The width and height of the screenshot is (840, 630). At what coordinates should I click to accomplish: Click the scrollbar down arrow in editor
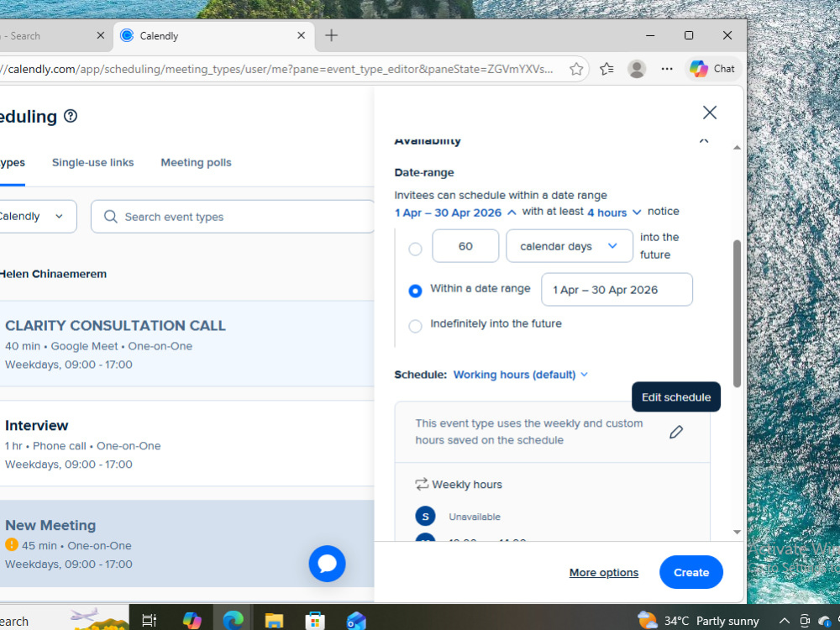[x=738, y=532]
